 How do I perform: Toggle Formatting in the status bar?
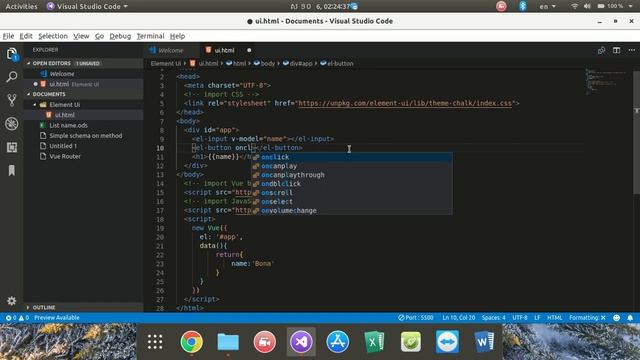click(x=587, y=318)
